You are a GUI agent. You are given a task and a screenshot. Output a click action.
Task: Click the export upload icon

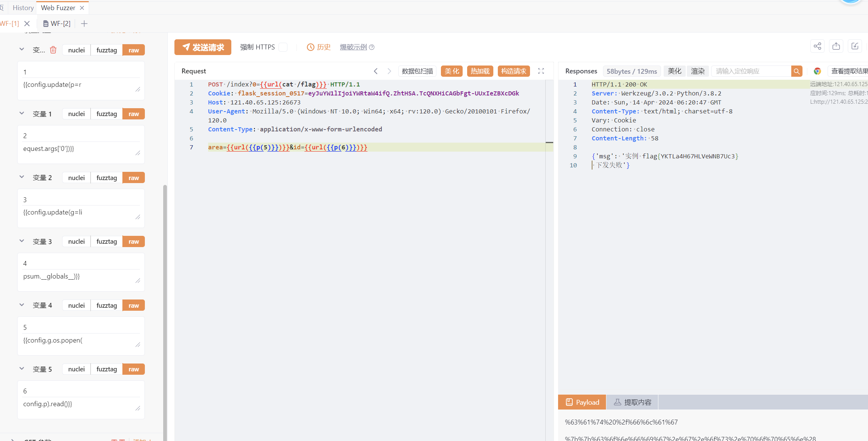point(836,46)
